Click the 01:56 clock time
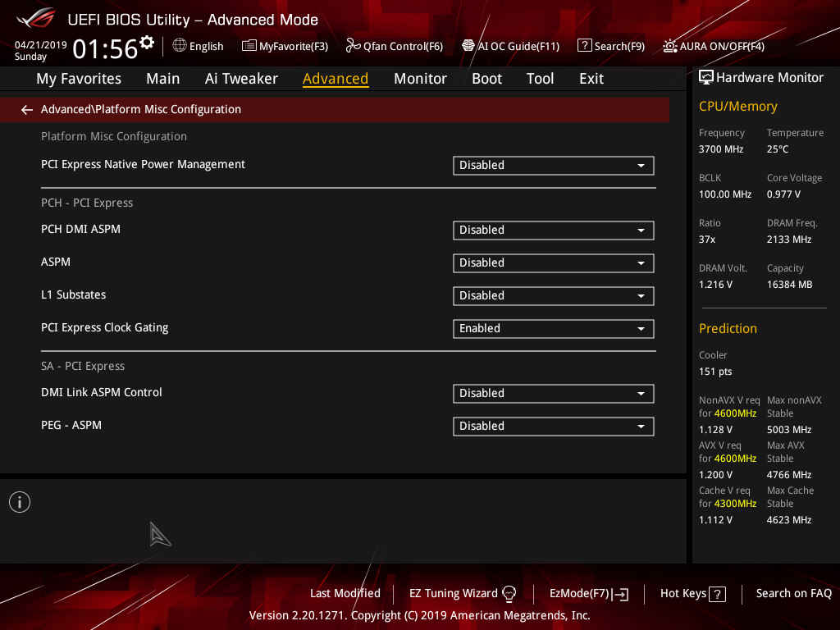840x630 pixels. point(105,49)
